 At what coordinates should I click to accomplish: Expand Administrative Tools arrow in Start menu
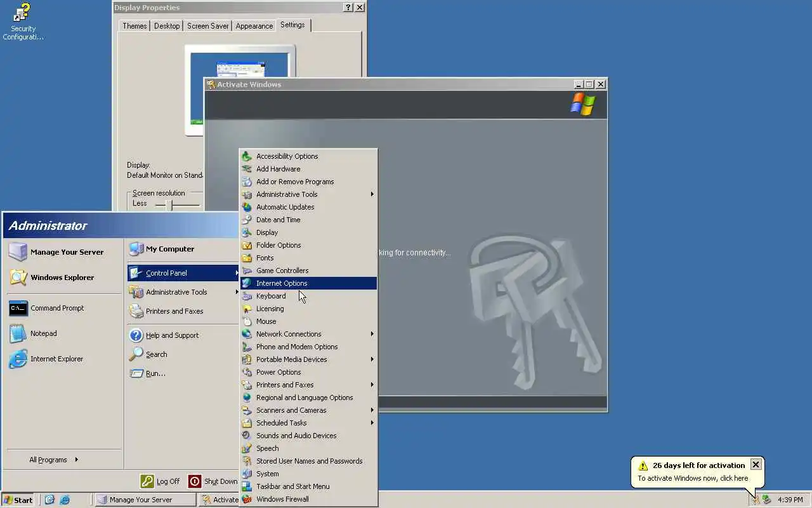coord(237,292)
